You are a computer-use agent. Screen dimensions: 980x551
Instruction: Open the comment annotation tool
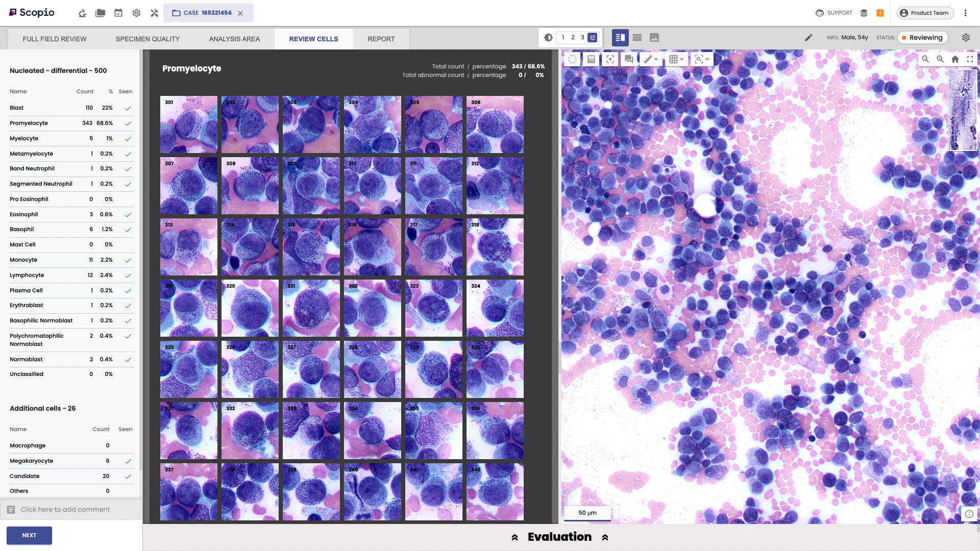[628, 59]
